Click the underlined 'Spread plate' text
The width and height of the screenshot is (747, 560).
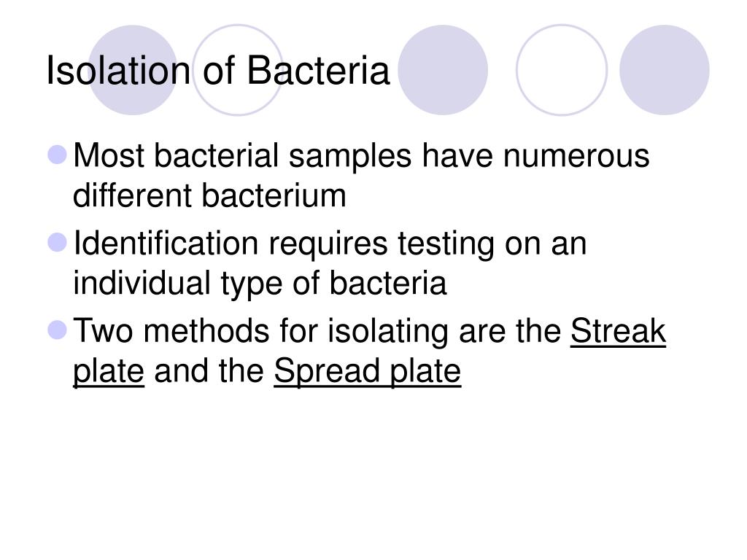click(x=368, y=371)
